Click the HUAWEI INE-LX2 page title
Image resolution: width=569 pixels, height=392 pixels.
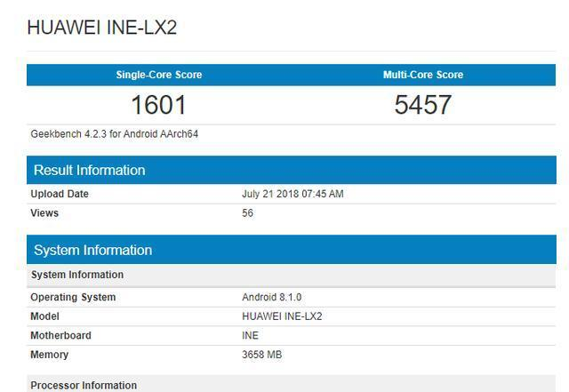(102, 28)
